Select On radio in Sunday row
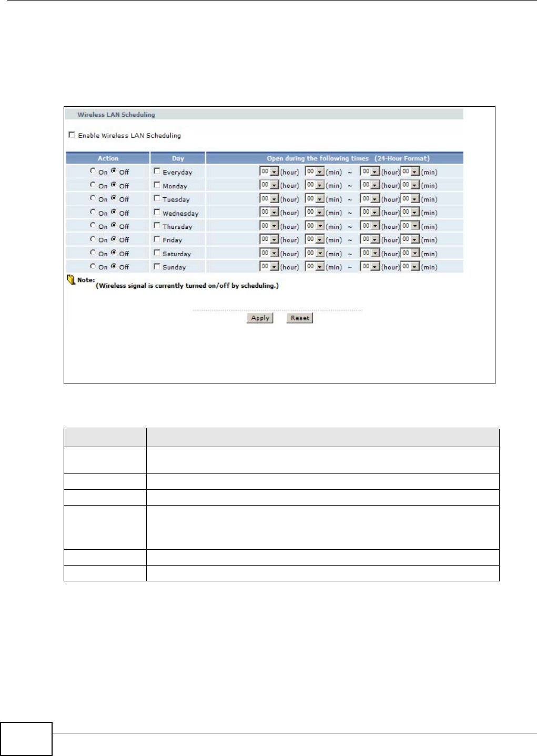 [x=93, y=267]
